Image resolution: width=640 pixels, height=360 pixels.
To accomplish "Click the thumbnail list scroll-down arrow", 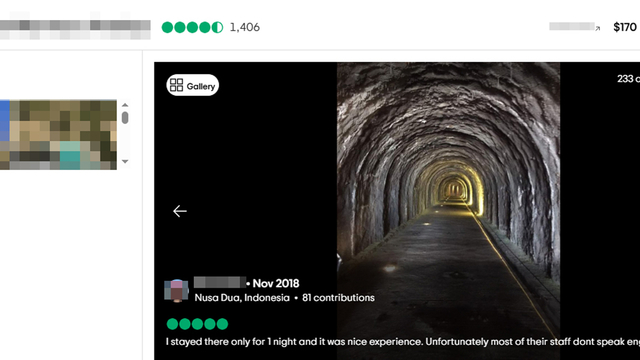I will (125, 162).
